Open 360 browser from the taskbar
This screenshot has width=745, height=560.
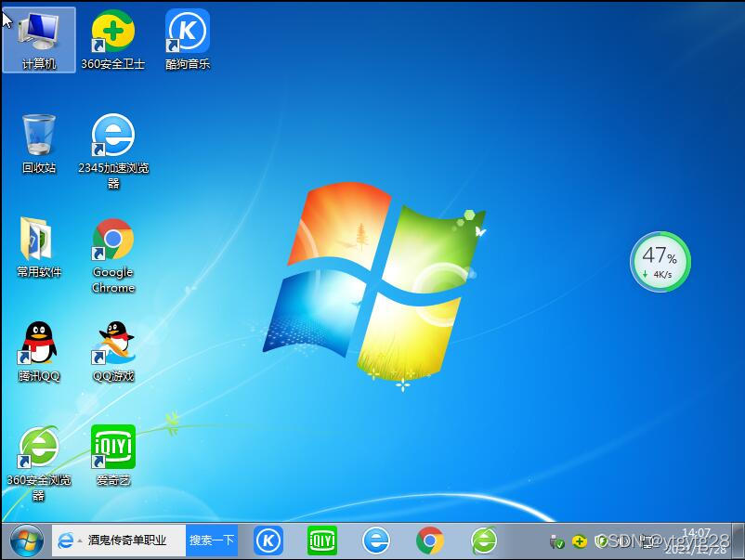(484, 540)
